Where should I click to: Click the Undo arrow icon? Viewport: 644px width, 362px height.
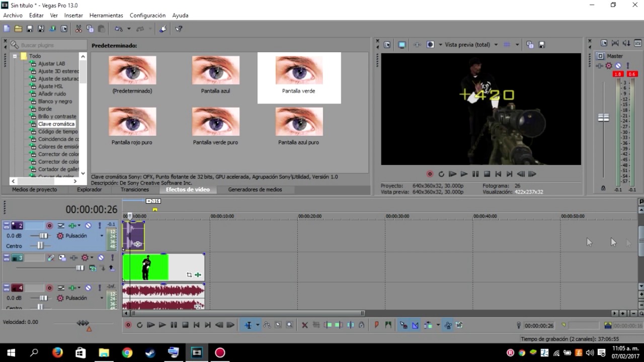tap(118, 29)
